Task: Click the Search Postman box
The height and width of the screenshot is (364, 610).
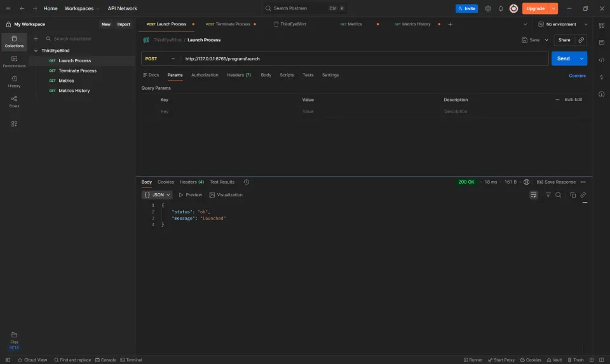Action: tap(305, 8)
